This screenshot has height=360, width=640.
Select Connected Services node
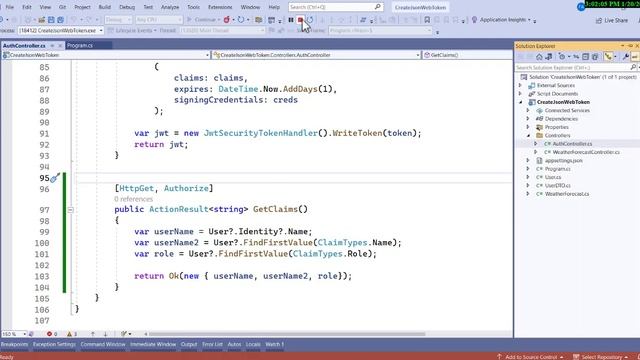coord(567,111)
